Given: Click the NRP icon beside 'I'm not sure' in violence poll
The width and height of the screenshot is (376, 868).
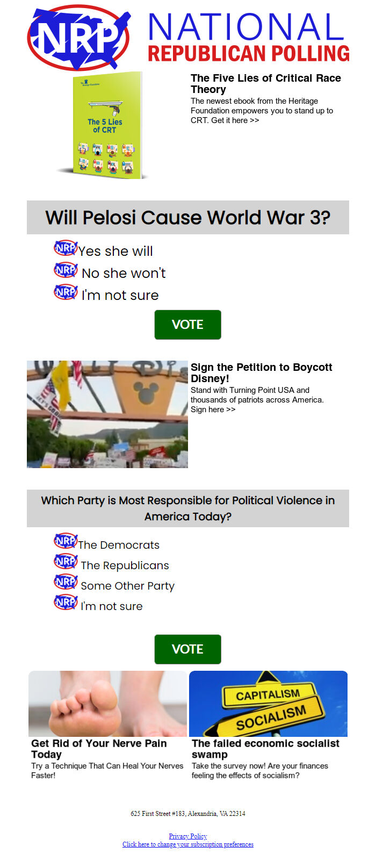Looking at the screenshot, I should pyautogui.click(x=65, y=603).
